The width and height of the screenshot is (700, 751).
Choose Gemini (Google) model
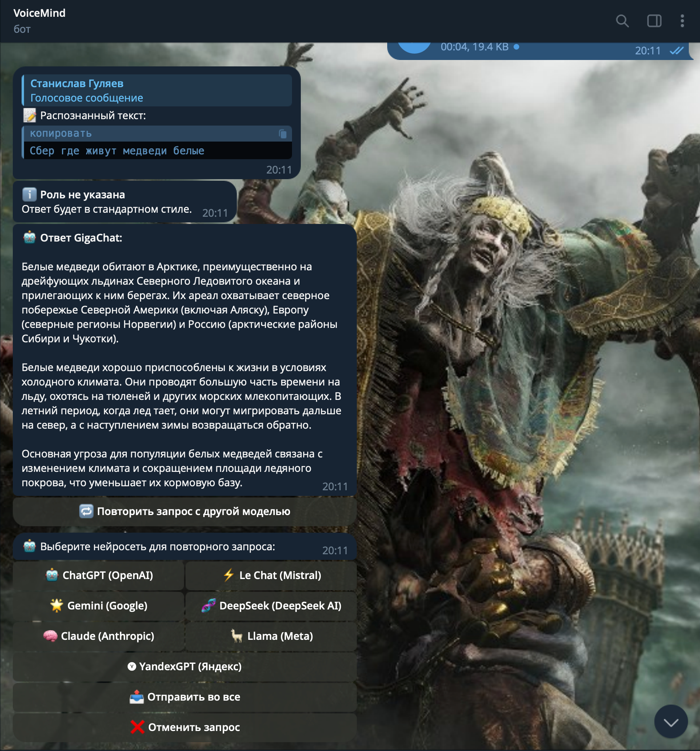98,606
